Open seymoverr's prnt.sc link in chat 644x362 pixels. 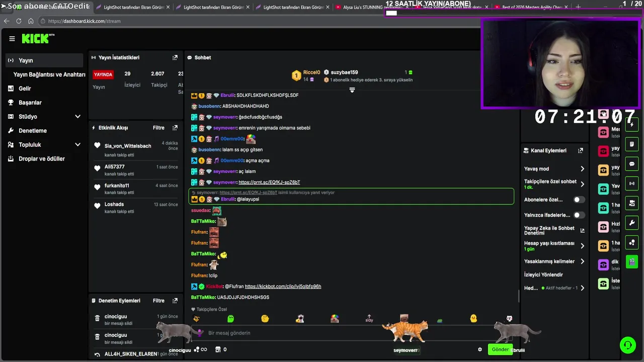pos(269,183)
